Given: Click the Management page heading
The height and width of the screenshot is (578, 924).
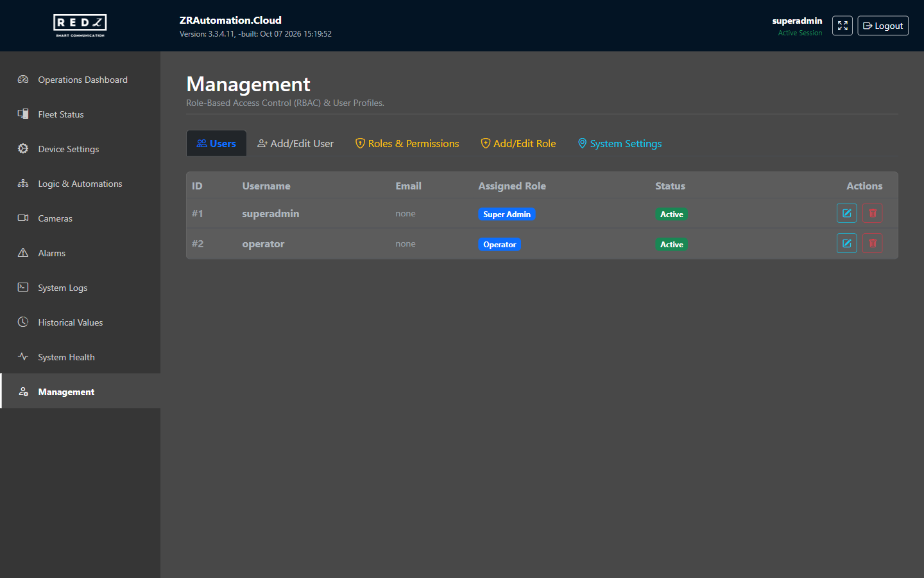Looking at the screenshot, I should (x=248, y=84).
